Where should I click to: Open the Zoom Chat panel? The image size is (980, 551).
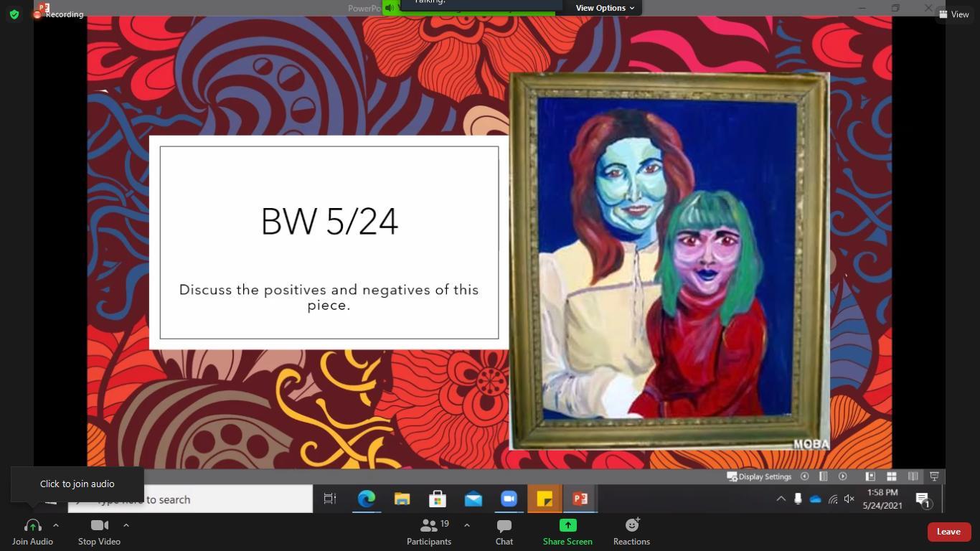click(504, 532)
